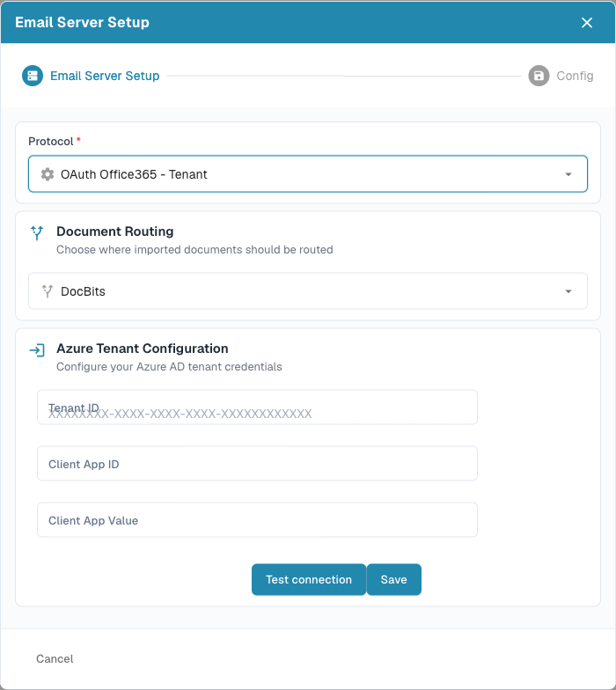This screenshot has height=690, width=616.
Task: Go to the Email Server Setup step label
Action: pyautogui.click(x=105, y=76)
